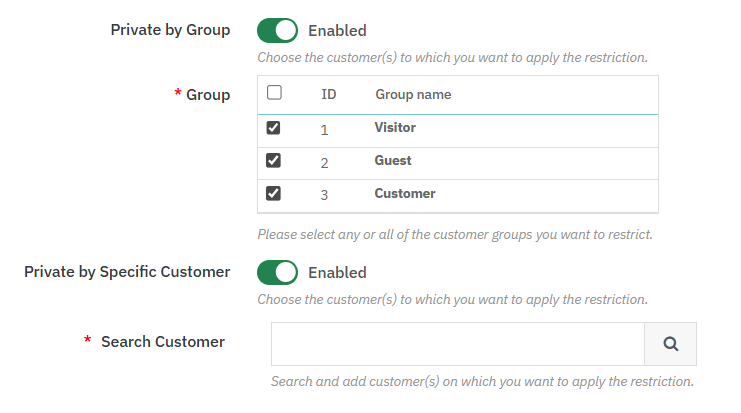
Task: Click ID cell 1 in group table
Action: tap(324, 129)
